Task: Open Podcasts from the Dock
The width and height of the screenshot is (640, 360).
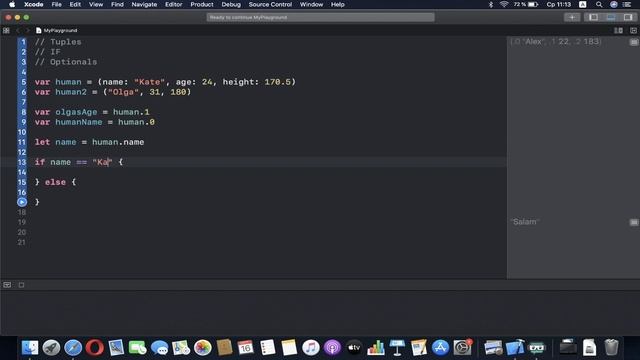Action: (332, 348)
